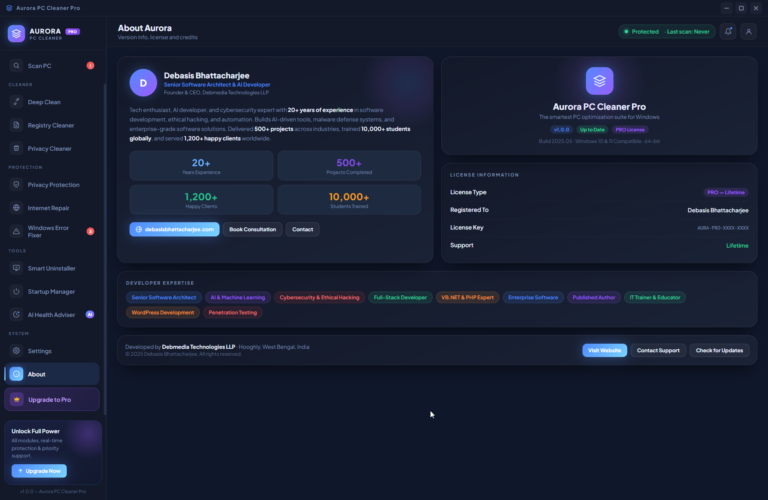Click the PRO License badge

tap(630, 130)
